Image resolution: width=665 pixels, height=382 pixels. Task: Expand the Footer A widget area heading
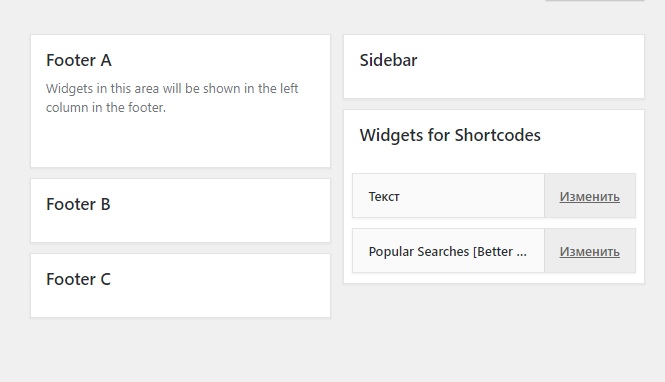(79, 60)
